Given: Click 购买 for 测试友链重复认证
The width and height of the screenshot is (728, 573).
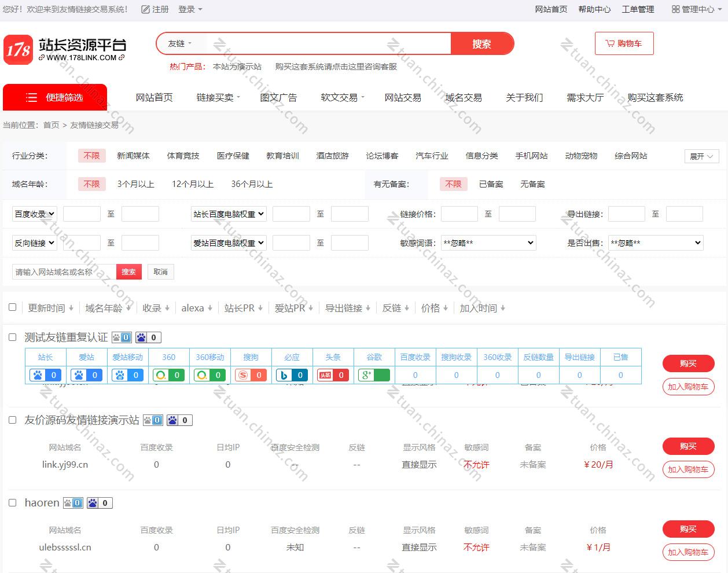Looking at the screenshot, I should [x=689, y=363].
